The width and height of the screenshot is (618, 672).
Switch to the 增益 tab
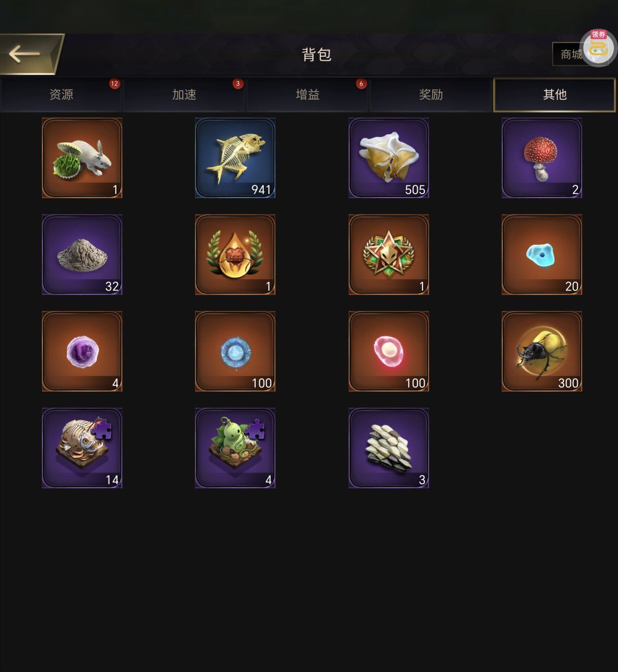click(307, 95)
